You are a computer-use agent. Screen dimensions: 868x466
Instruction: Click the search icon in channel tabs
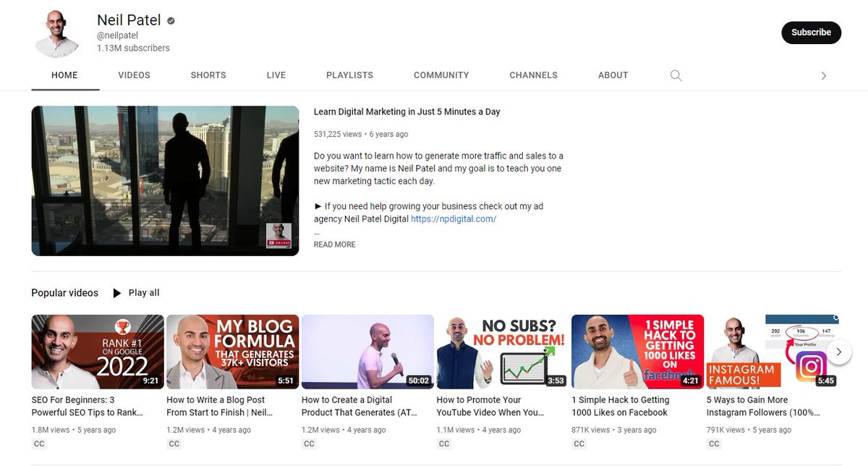point(676,75)
